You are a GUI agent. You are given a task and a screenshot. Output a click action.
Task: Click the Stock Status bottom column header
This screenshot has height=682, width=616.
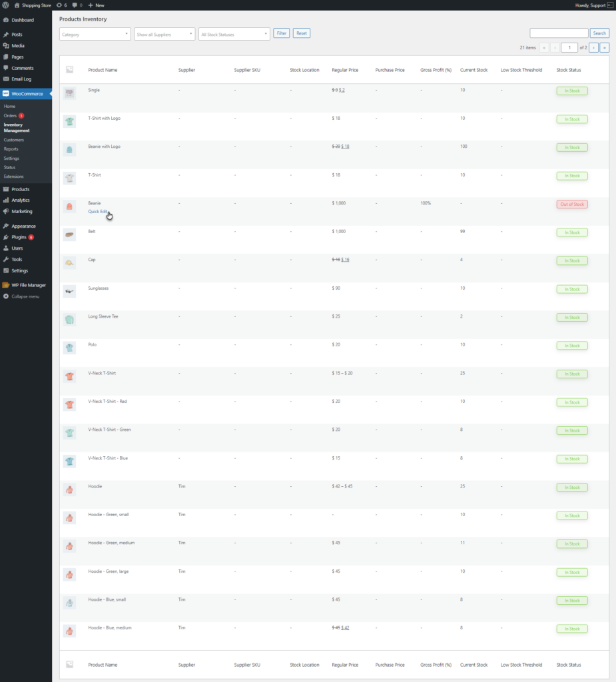pyautogui.click(x=569, y=665)
